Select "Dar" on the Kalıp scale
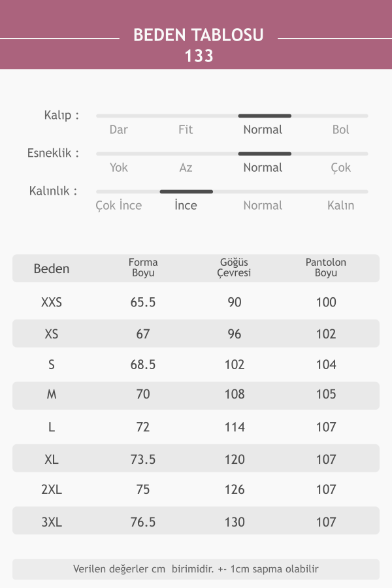This screenshot has width=392, height=588. pos(118,129)
